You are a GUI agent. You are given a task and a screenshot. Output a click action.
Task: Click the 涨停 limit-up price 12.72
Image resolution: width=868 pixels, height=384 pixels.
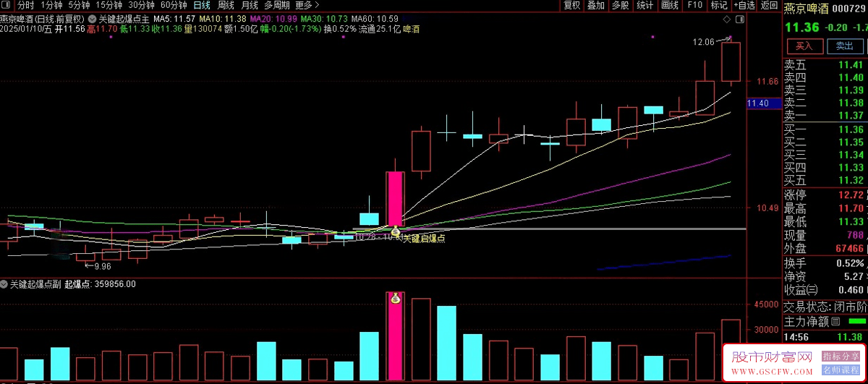tap(851, 195)
